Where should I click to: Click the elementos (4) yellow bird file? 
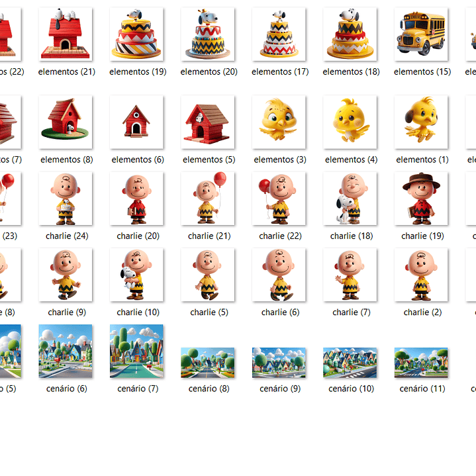click(350, 122)
